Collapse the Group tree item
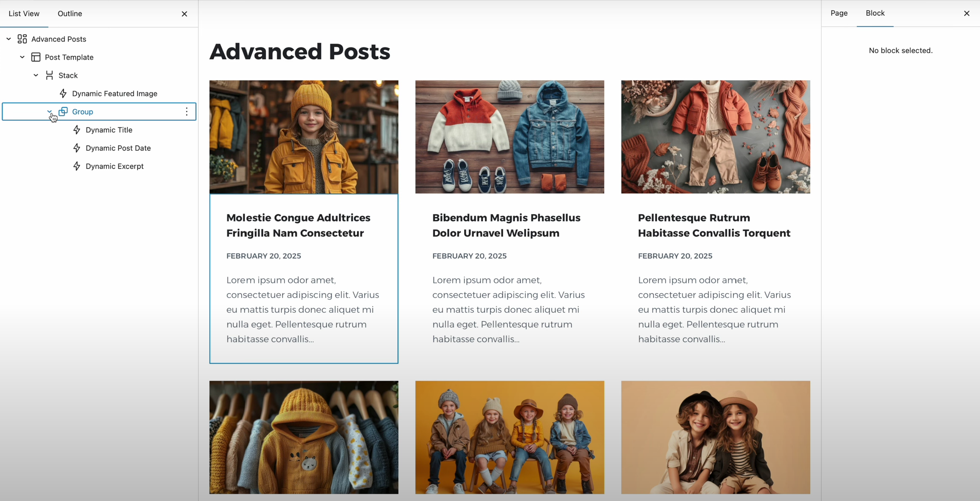980x501 pixels. pyautogui.click(x=49, y=112)
